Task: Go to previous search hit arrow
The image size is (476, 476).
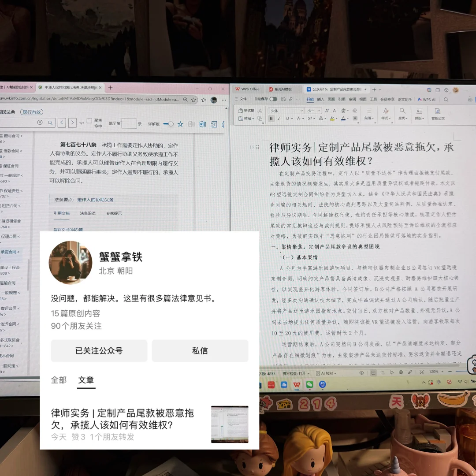Action: [x=62, y=123]
